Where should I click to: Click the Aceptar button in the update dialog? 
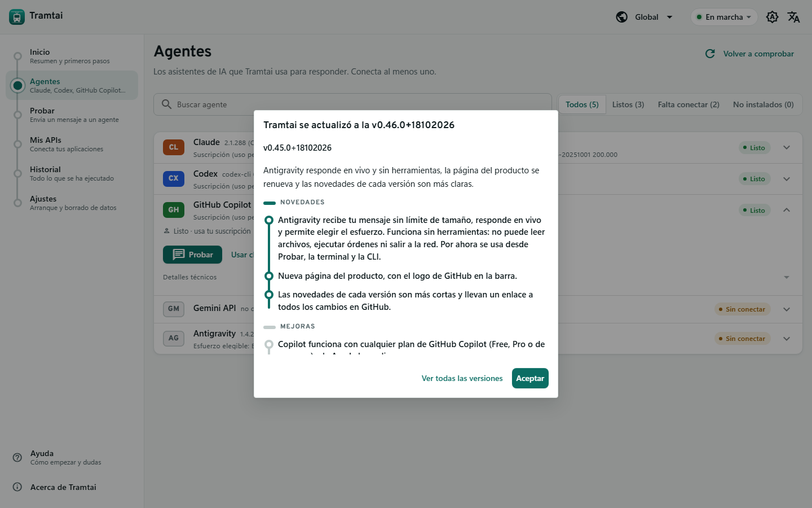(530, 378)
